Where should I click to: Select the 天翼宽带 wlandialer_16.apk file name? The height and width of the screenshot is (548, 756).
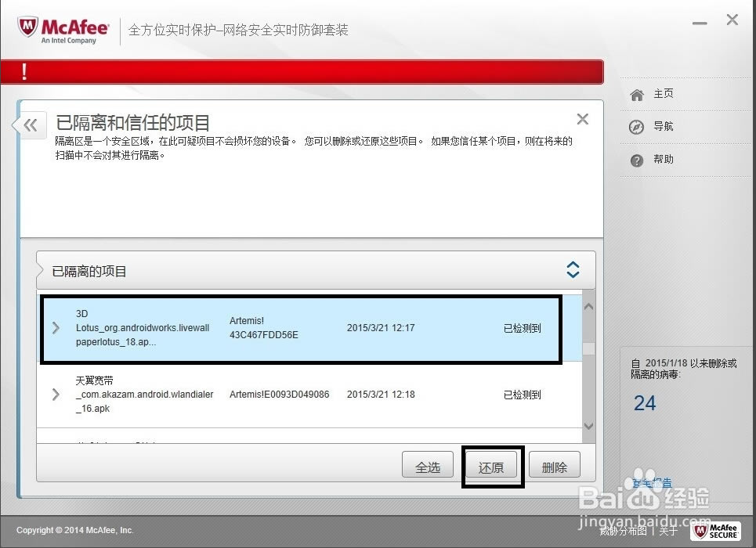click(145, 395)
